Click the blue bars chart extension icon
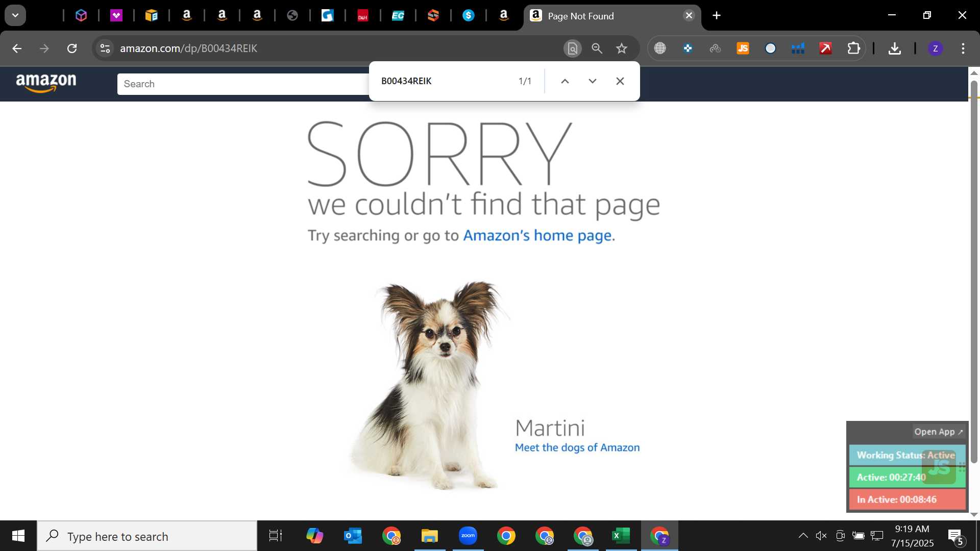The width and height of the screenshot is (980, 551). coord(798,48)
